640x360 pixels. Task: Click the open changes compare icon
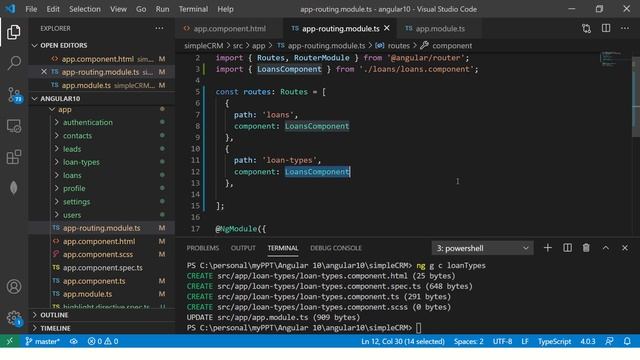(587, 29)
